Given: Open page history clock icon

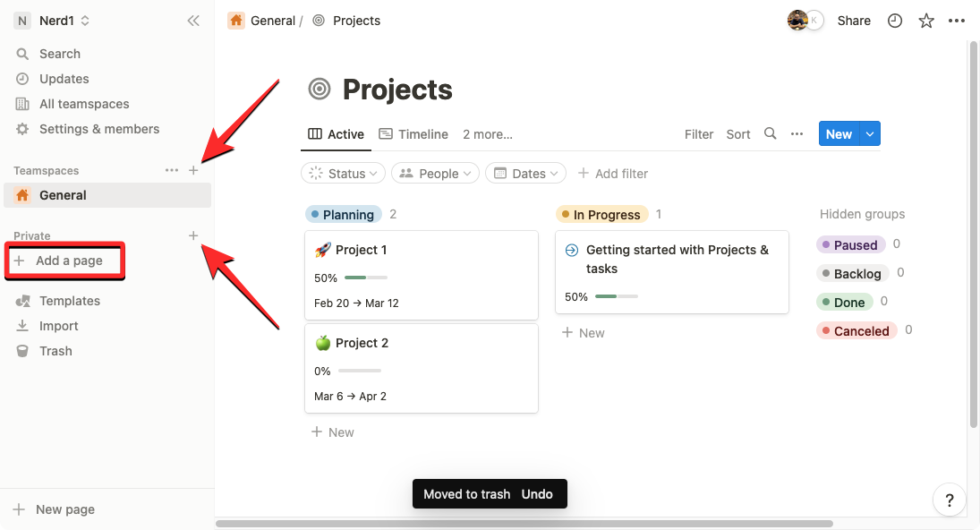Looking at the screenshot, I should [895, 21].
